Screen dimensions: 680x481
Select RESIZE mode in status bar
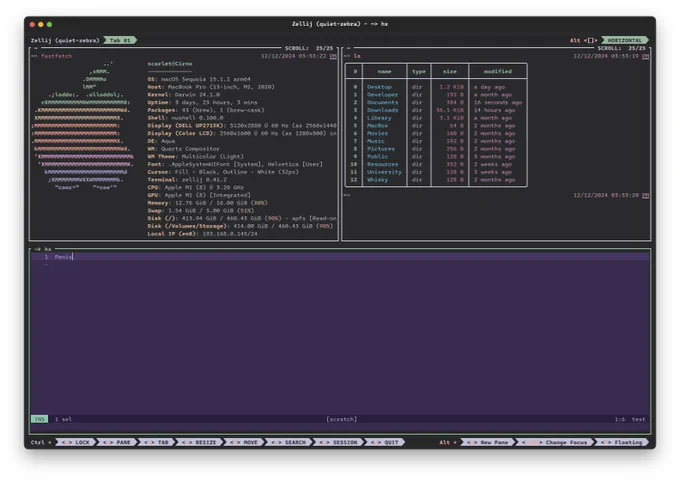[199, 442]
